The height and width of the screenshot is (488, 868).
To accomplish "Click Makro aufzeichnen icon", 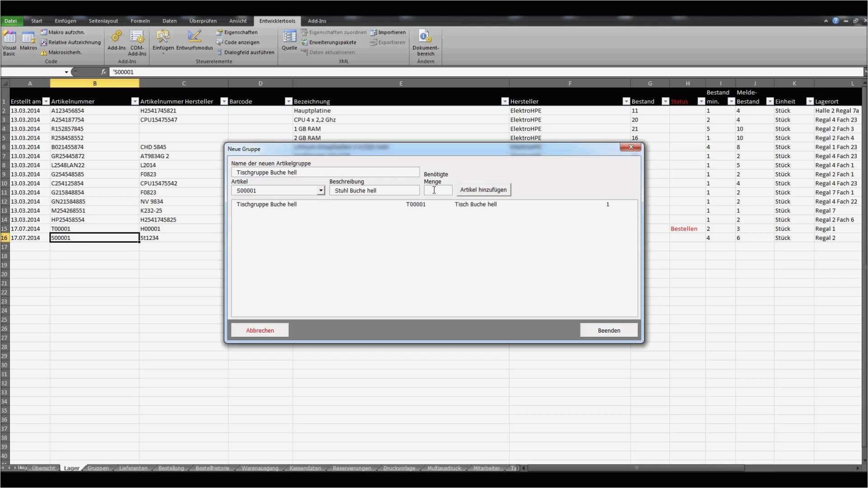I will pos(44,33).
